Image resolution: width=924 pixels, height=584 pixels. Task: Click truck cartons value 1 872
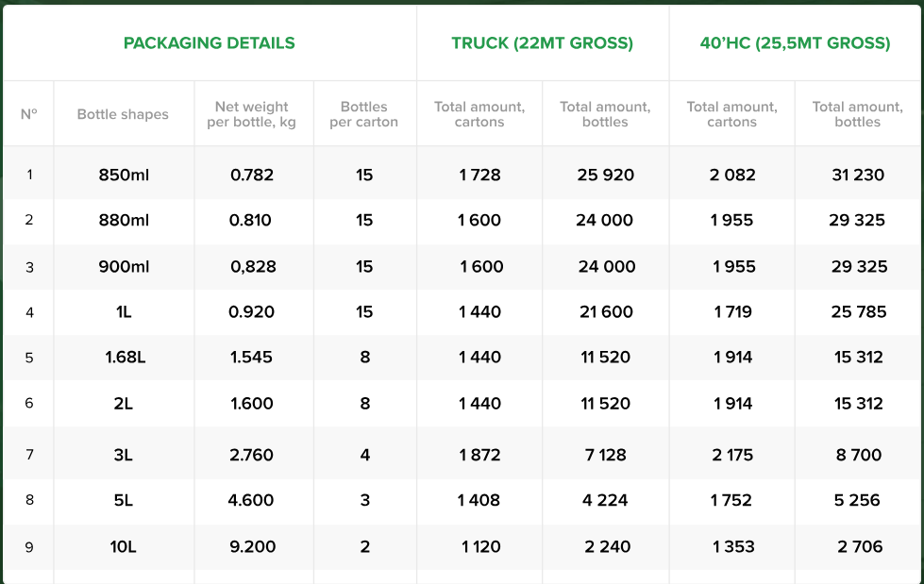click(x=479, y=455)
